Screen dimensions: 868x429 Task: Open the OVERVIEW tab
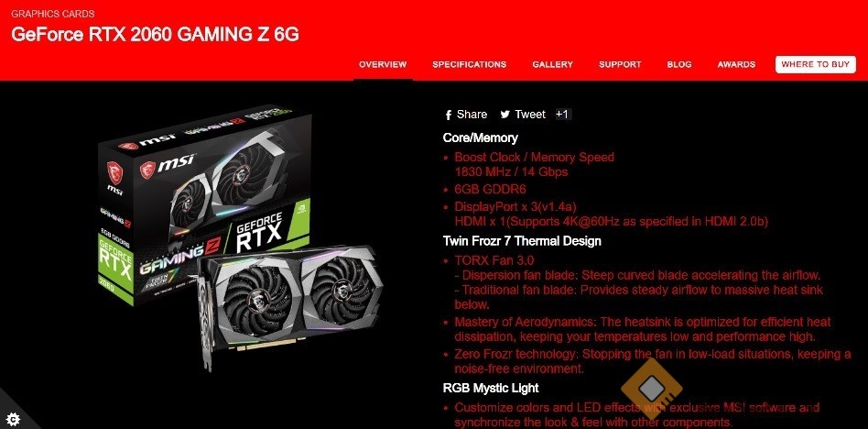click(x=383, y=64)
